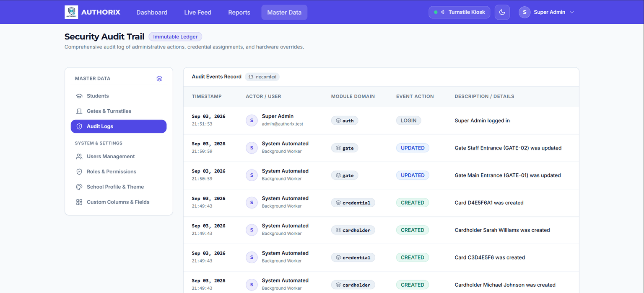
Task: Click the School Profile & Theme palette icon
Action: click(x=79, y=187)
